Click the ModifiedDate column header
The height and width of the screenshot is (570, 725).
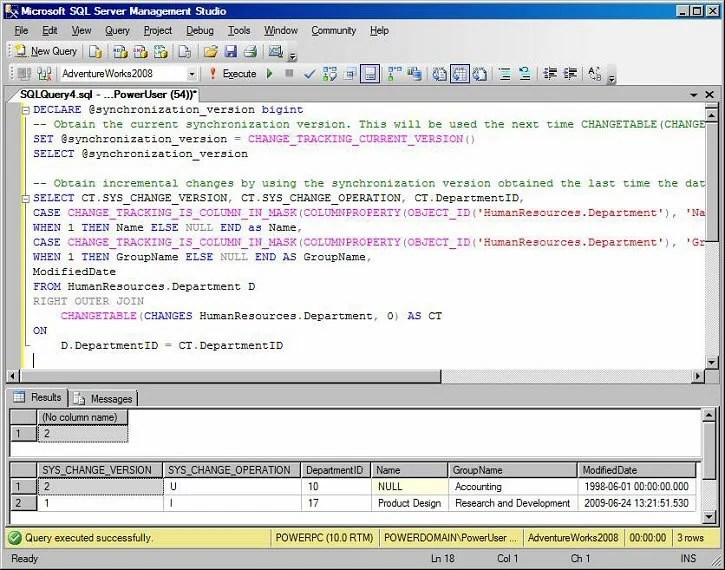coord(637,470)
